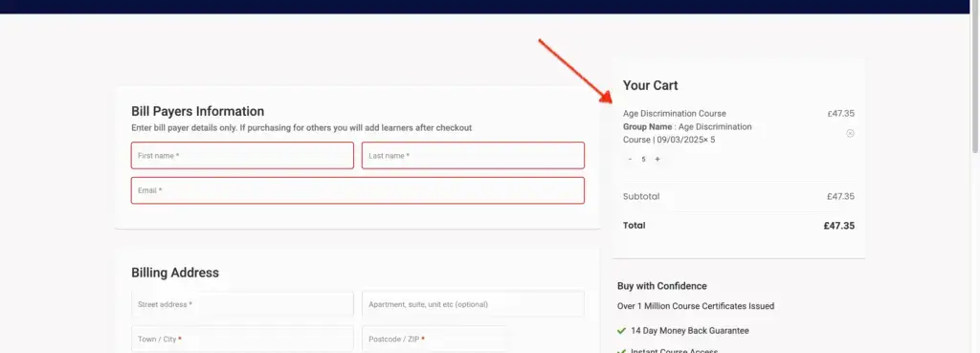The image size is (980, 353).
Task: Focus the Email input field
Action: (358, 190)
